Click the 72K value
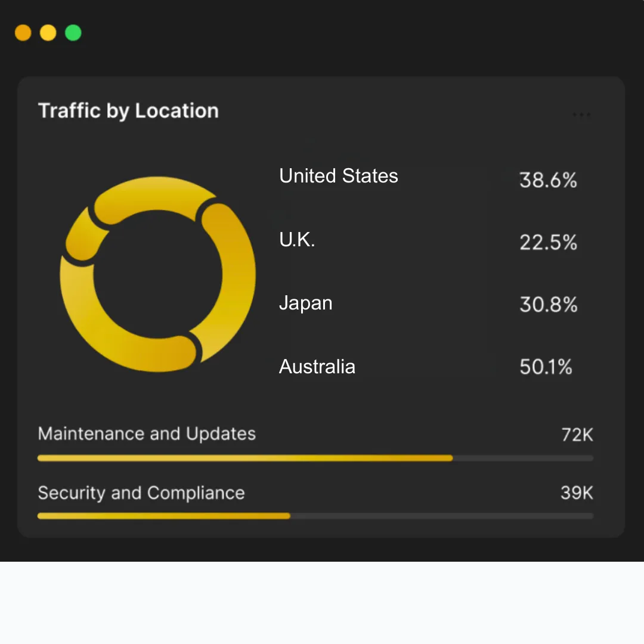This screenshot has height=644, width=644. 577,435
